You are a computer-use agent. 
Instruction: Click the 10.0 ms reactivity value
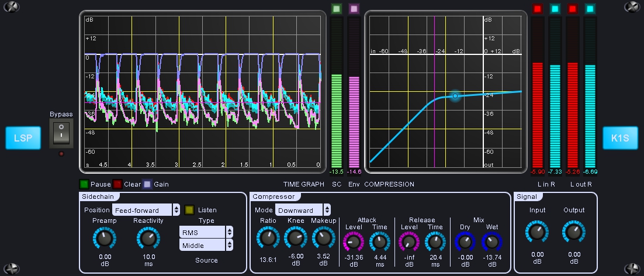pyautogui.click(x=148, y=257)
